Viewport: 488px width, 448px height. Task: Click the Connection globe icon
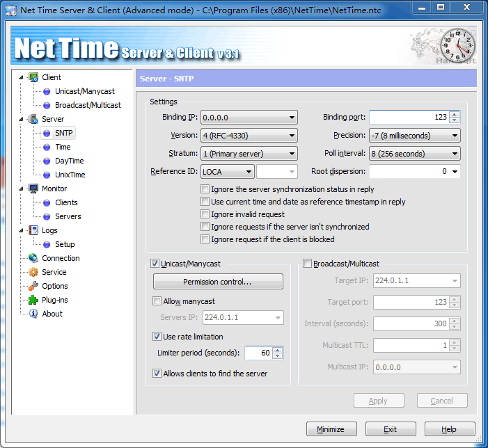pos(33,258)
